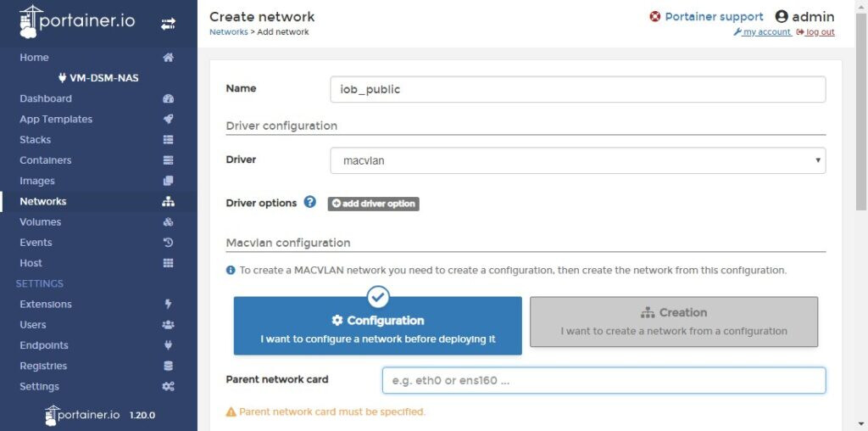Click the Events history icon

(x=169, y=243)
